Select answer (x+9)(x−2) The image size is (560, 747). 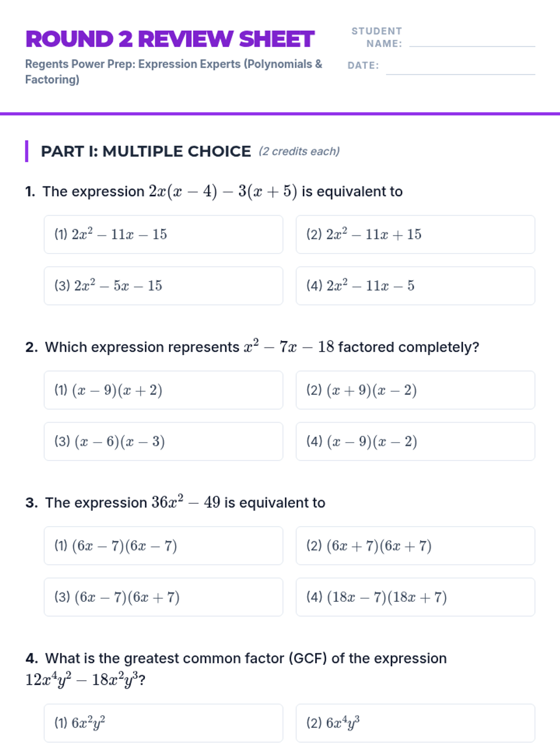pyautogui.click(x=415, y=390)
